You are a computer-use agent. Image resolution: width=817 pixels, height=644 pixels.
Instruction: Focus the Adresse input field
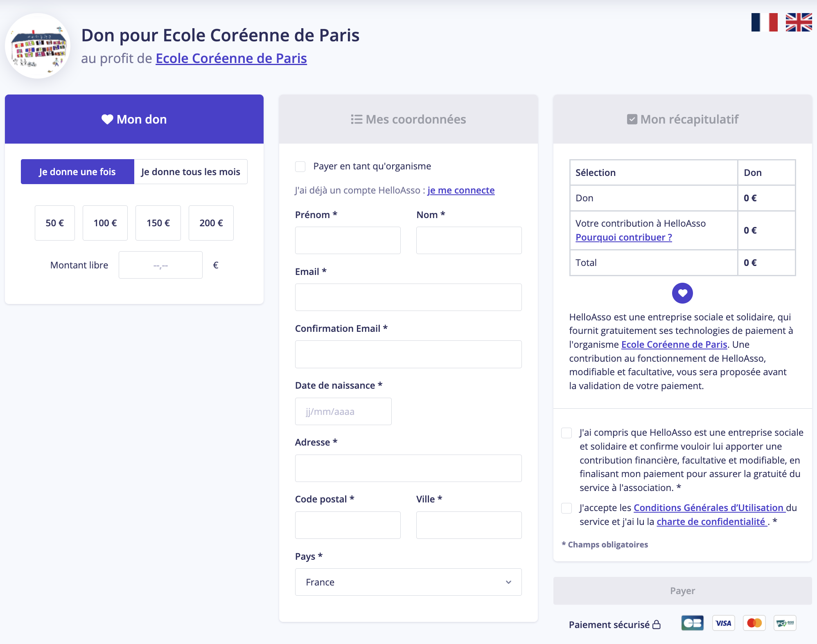point(408,468)
